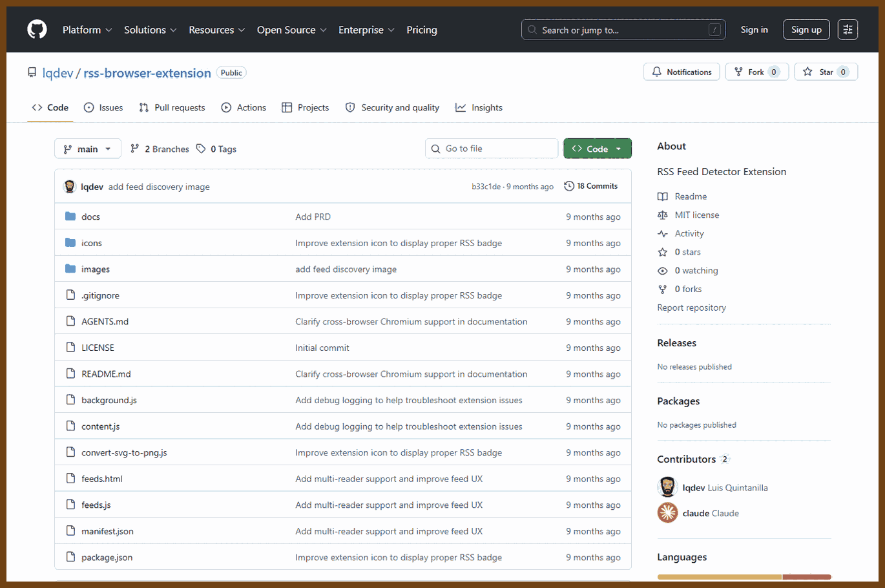Expand the Platform menu
885x588 pixels.
pyautogui.click(x=87, y=30)
